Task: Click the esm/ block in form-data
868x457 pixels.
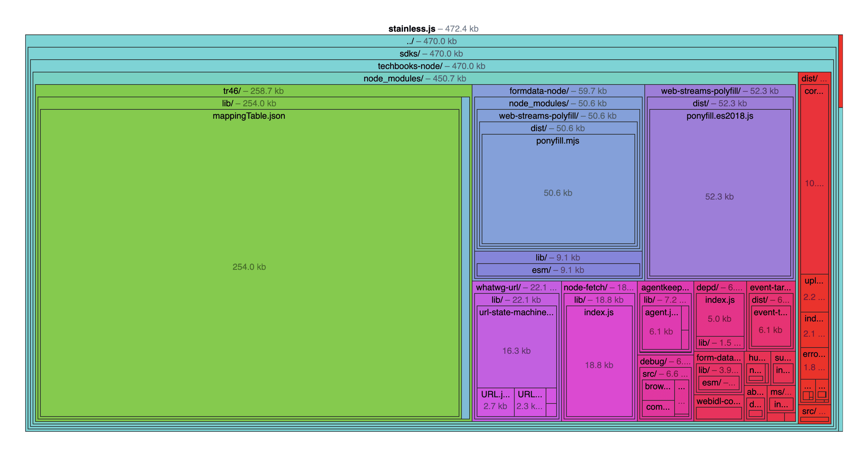Action: [x=719, y=383]
